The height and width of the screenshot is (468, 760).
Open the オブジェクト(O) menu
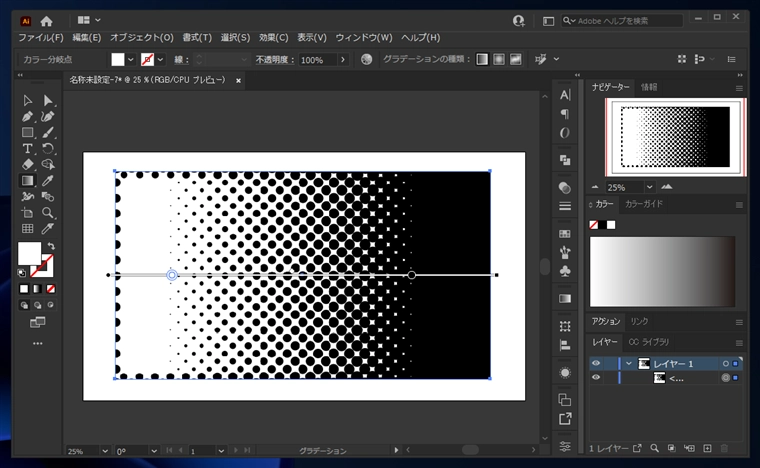(x=142, y=37)
